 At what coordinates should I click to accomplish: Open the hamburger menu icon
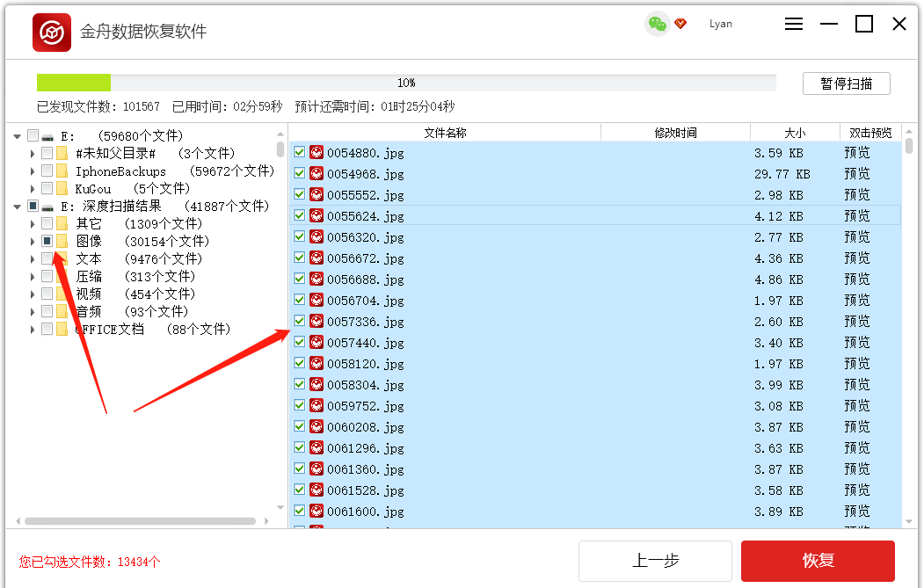pos(794,24)
